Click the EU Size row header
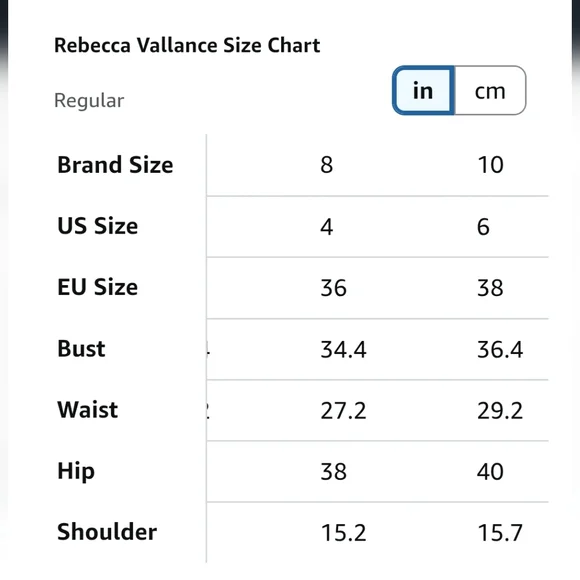Screen dimensions: 580x580 tap(98, 287)
